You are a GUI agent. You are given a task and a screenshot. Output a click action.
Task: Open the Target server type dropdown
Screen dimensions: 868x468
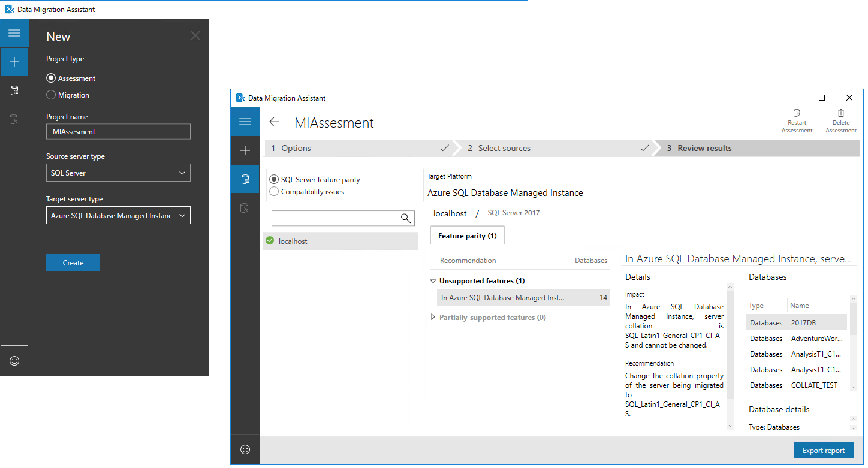(x=118, y=216)
